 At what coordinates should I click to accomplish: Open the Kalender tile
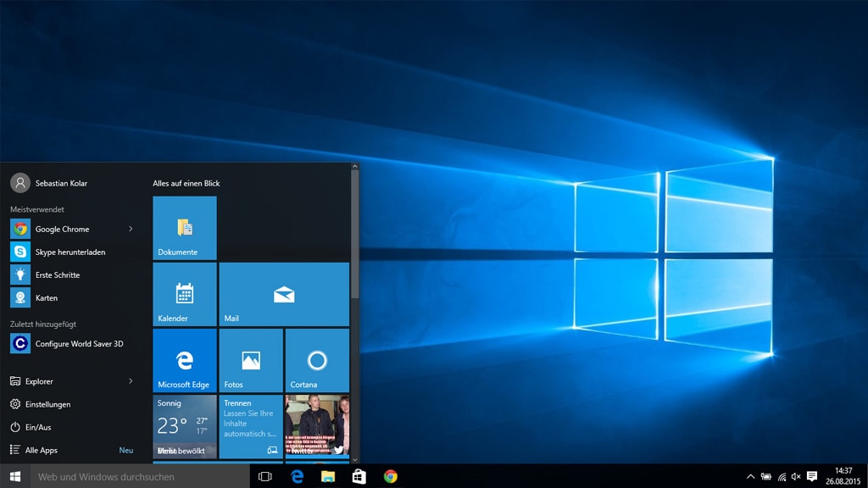pyautogui.click(x=184, y=294)
